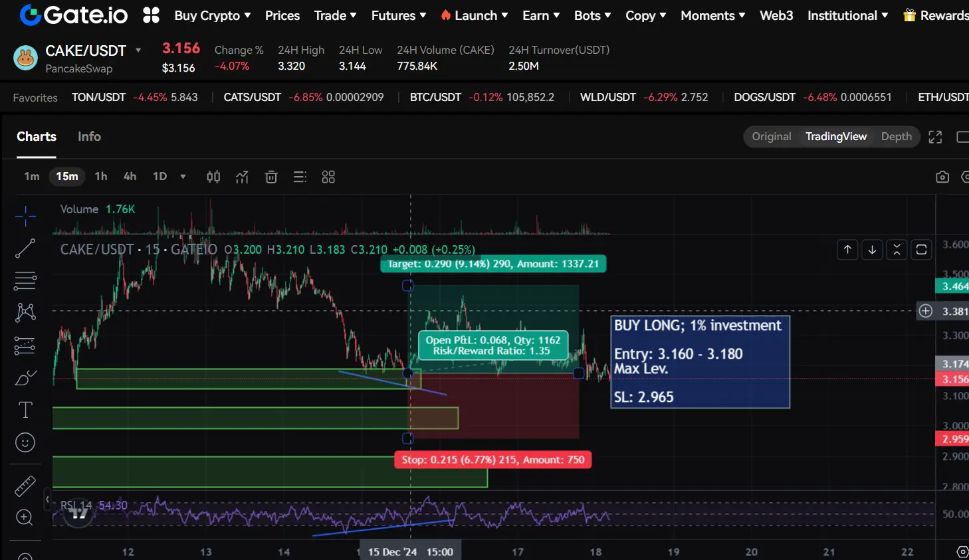Image resolution: width=969 pixels, height=560 pixels.
Task: Switch chart view to TradingView
Action: click(836, 136)
